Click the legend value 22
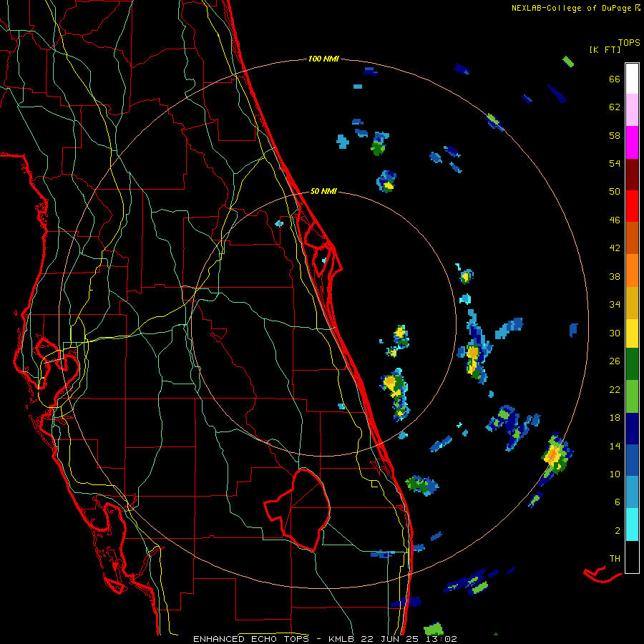The height and width of the screenshot is (644, 644). pos(615,390)
